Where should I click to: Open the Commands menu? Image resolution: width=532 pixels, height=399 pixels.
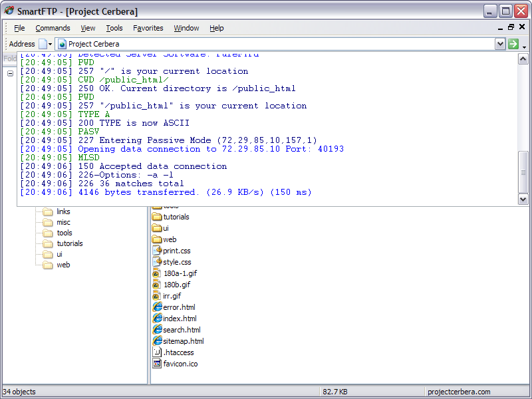(53, 28)
